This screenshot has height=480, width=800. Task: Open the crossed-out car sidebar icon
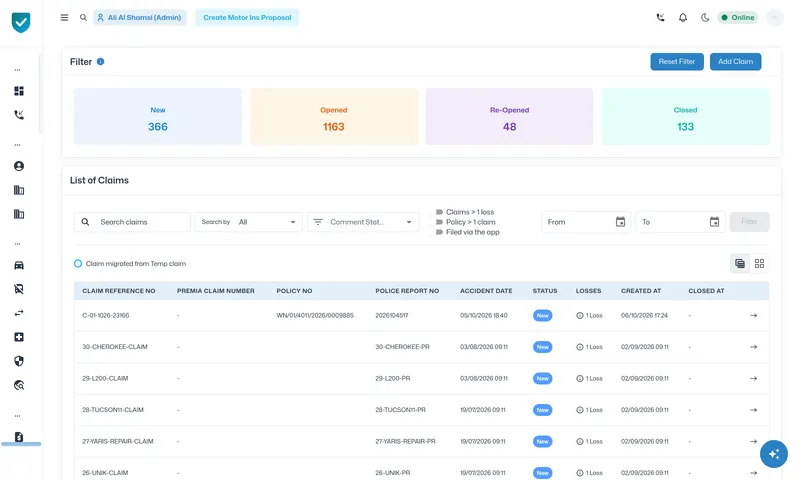tap(19, 289)
